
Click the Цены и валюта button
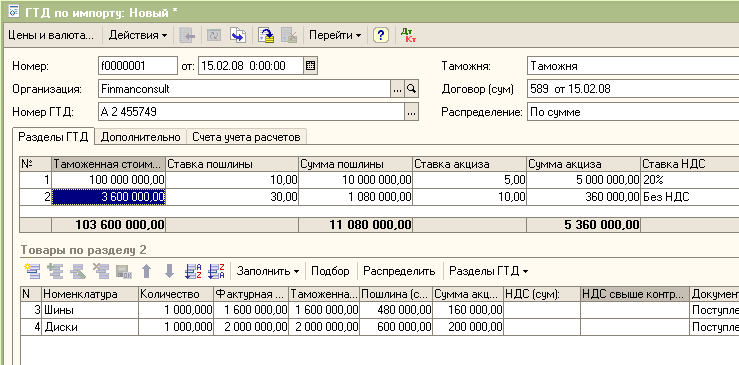pyautogui.click(x=51, y=35)
